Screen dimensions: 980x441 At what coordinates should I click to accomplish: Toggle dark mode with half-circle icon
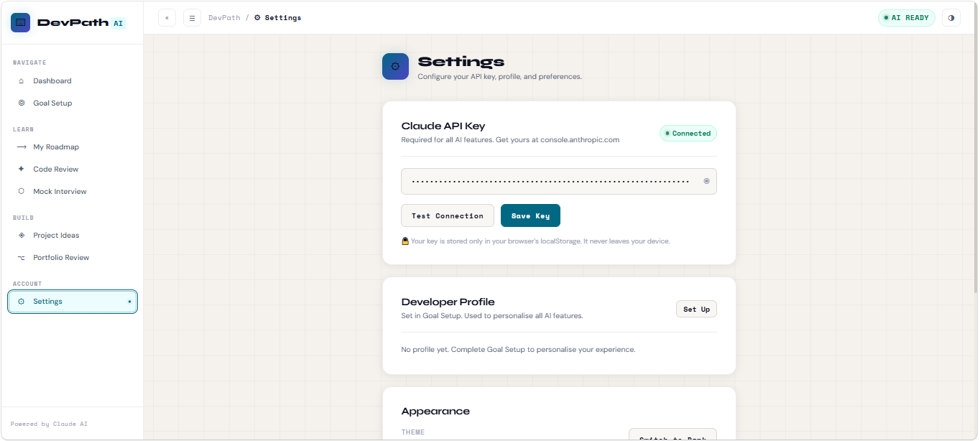click(951, 17)
